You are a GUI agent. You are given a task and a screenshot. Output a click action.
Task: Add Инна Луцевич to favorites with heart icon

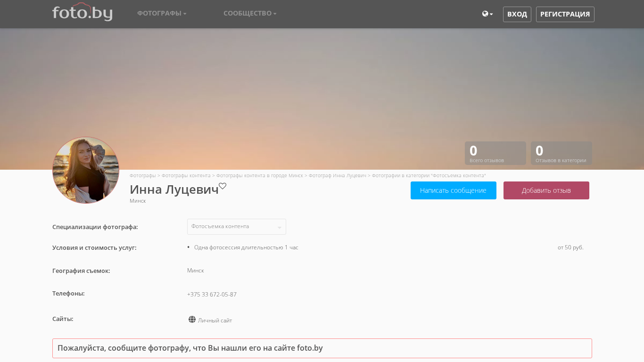(x=223, y=186)
